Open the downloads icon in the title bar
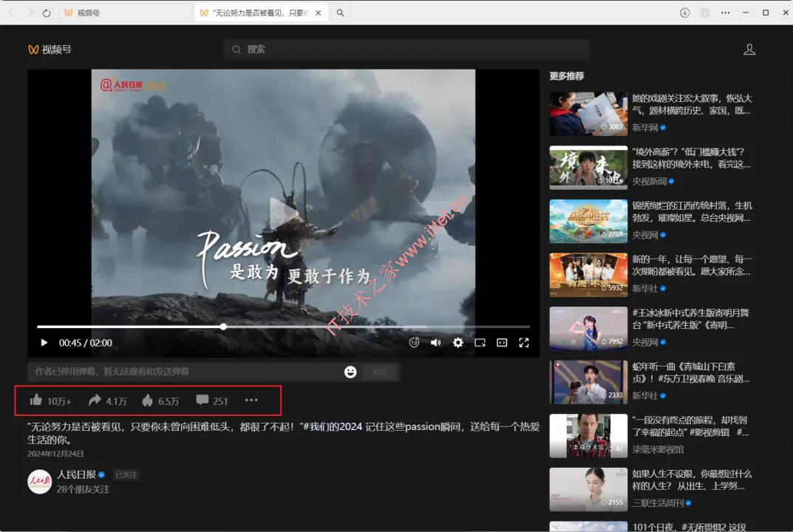 click(x=685, y=13)
